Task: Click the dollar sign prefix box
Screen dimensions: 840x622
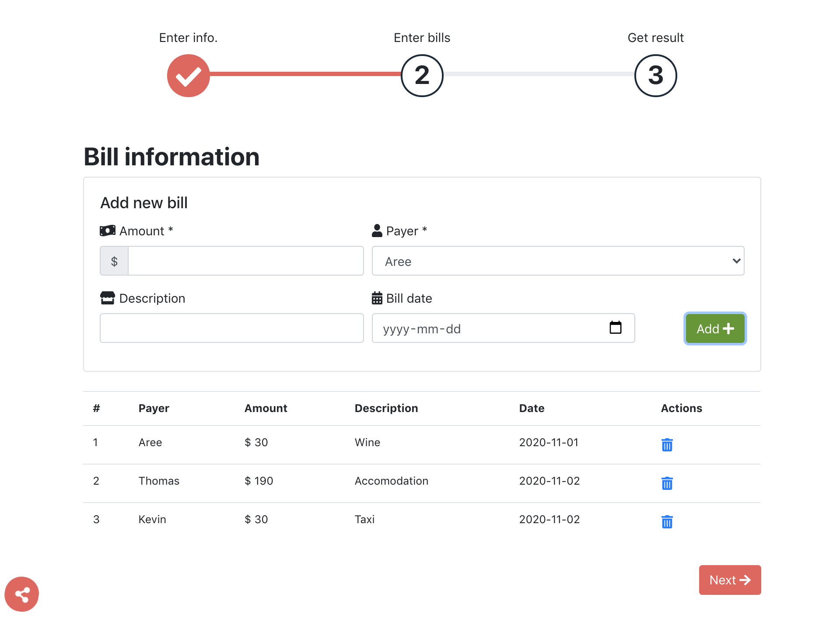Action: [114, 261]
